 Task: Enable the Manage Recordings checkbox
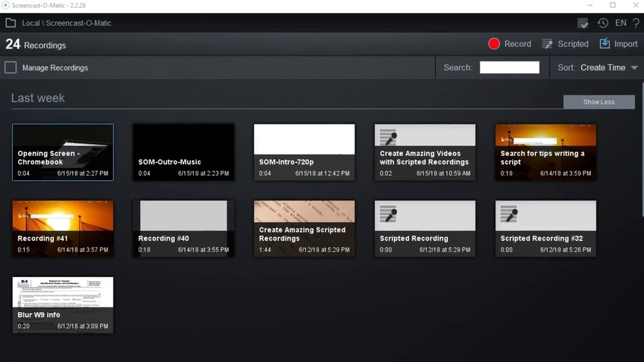[x=11, y=67]
